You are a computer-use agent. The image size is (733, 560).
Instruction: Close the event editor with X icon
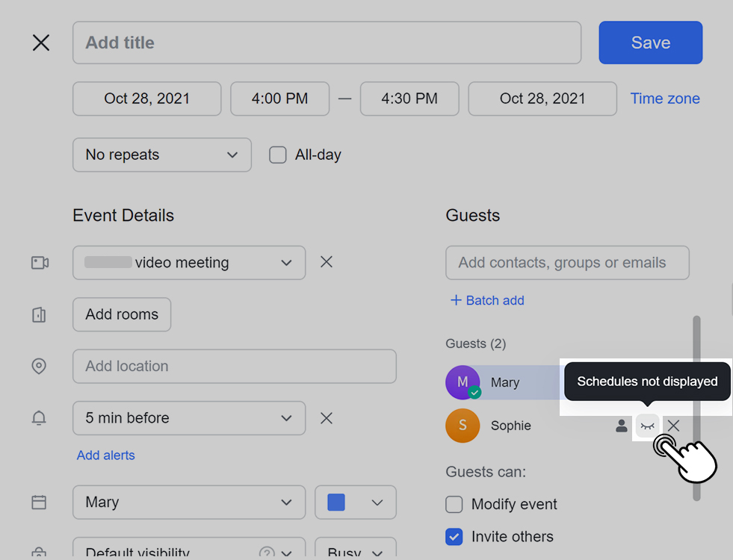coord(41,43)
